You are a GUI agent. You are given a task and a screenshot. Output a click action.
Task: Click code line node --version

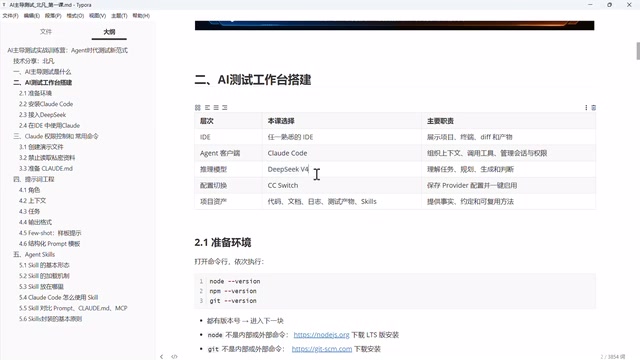(x=235, y=281)
